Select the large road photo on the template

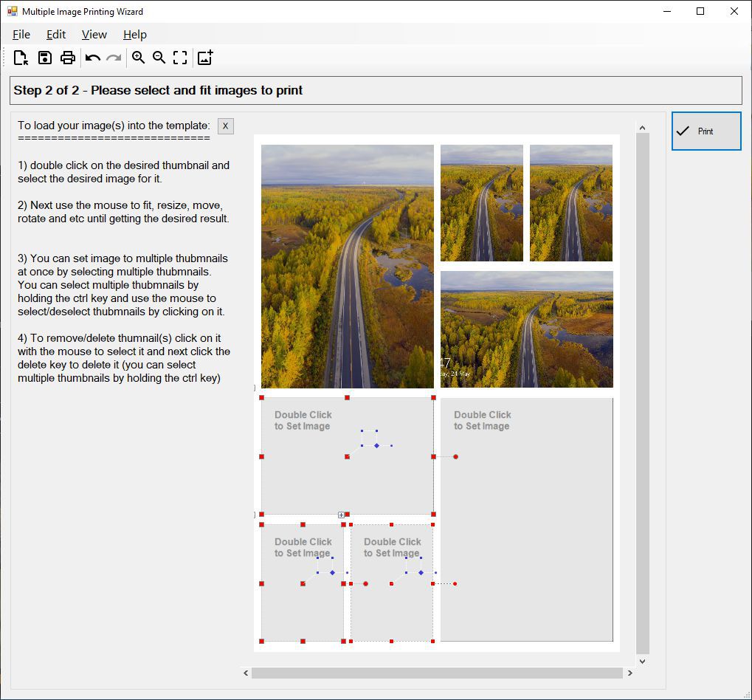coord(347,266)
